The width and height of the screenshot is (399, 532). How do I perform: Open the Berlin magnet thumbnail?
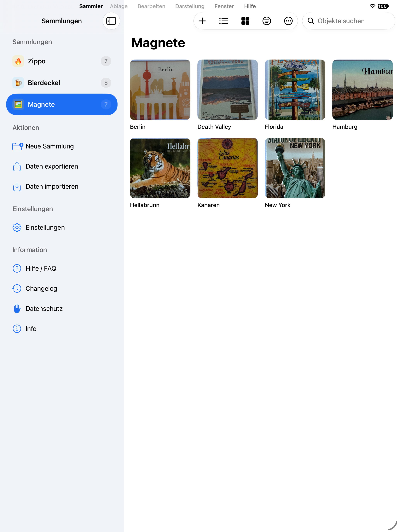[160, 90]
